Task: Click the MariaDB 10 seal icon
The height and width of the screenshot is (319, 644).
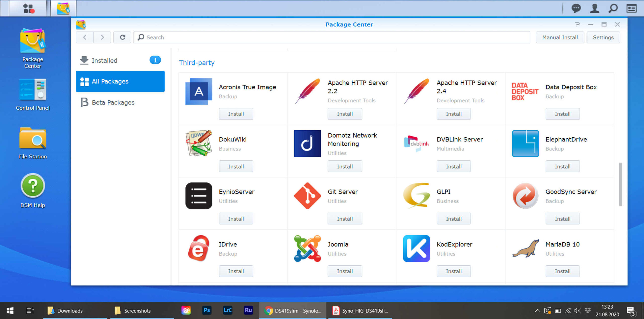Action: point(525,248)
